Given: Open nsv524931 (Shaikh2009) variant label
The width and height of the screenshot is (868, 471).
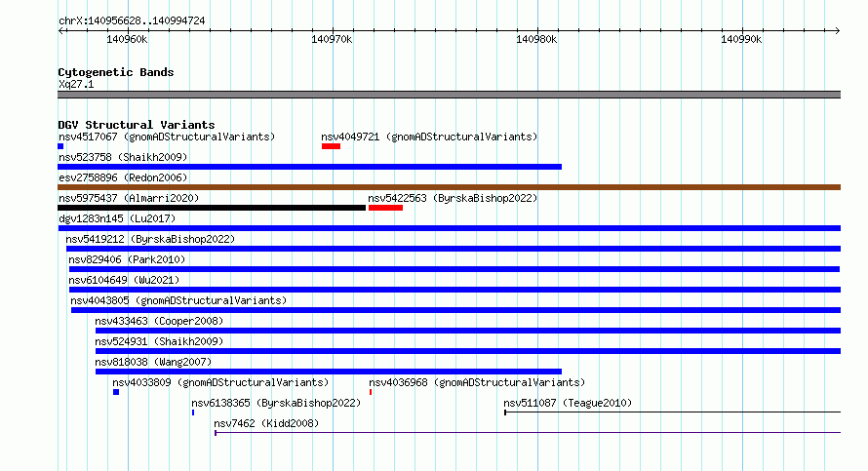Looking at the screenshot, I should (x=159, y=341).
